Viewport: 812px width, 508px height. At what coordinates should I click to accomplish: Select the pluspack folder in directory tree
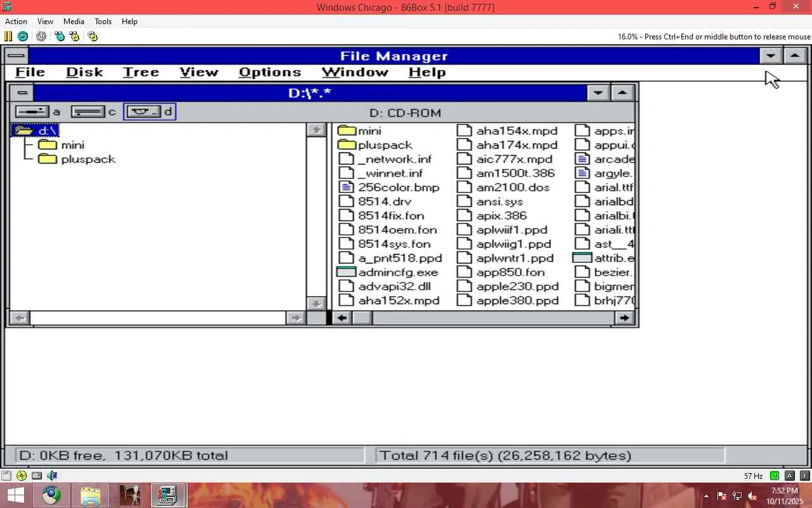point(77,159)
